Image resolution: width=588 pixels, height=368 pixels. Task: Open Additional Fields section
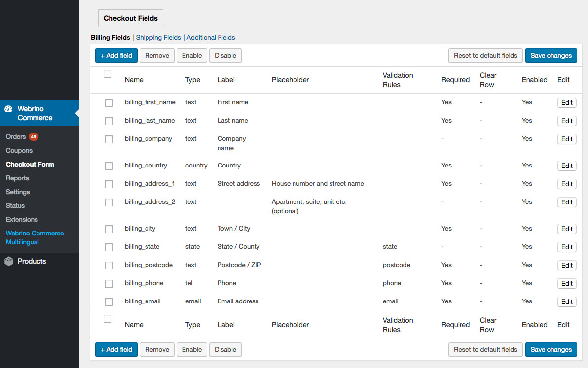[211, 37]
